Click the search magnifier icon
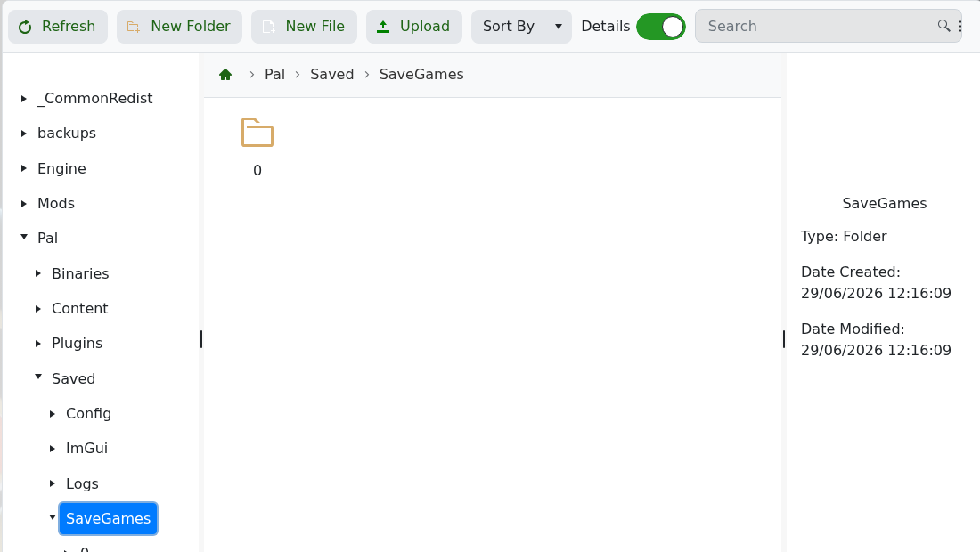Image resolution: width=980 pixels, height=552 pixels. click(943, 26)
